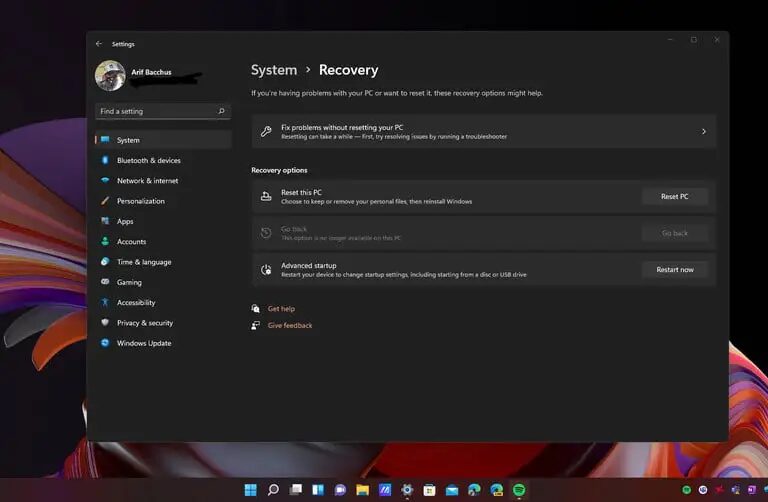Select Apps in the sidebar
The width and height of the screenshot is (768, 502).
pos(125,221)
